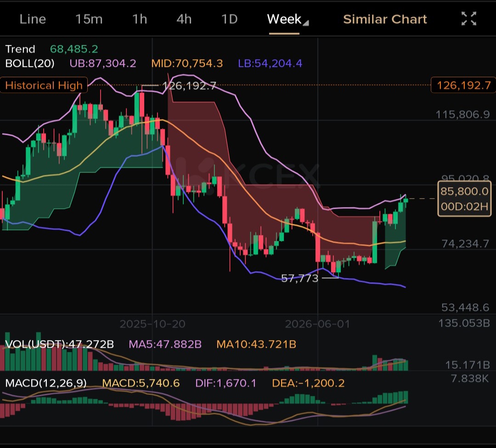Open MACD(12,26,9) indicator settings
Image resolution: width=496 pixels, height=448 pixels.
pos(46,383)
